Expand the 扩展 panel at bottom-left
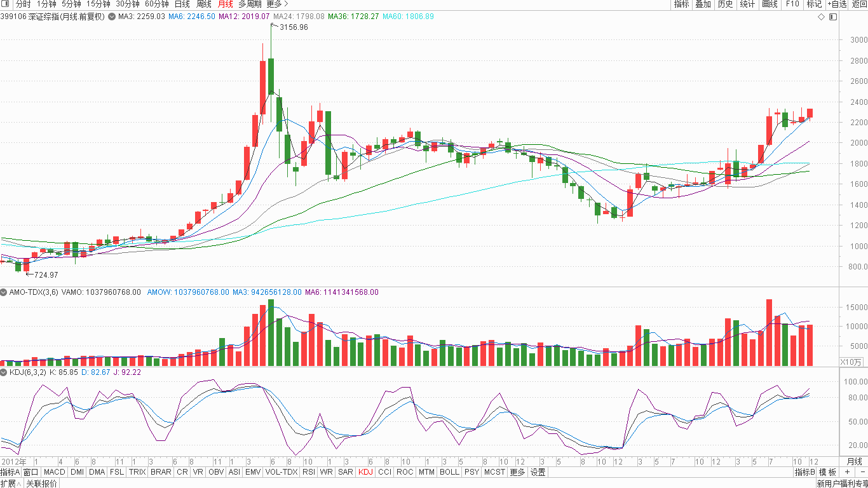This screenshot has width=868, height=488. click(x=11, y=484)
